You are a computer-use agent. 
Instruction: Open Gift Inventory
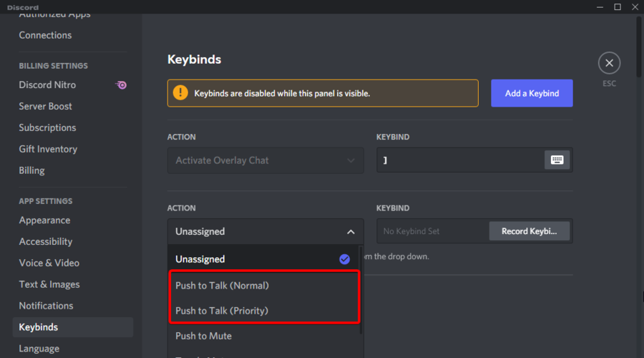pos(48,149)
